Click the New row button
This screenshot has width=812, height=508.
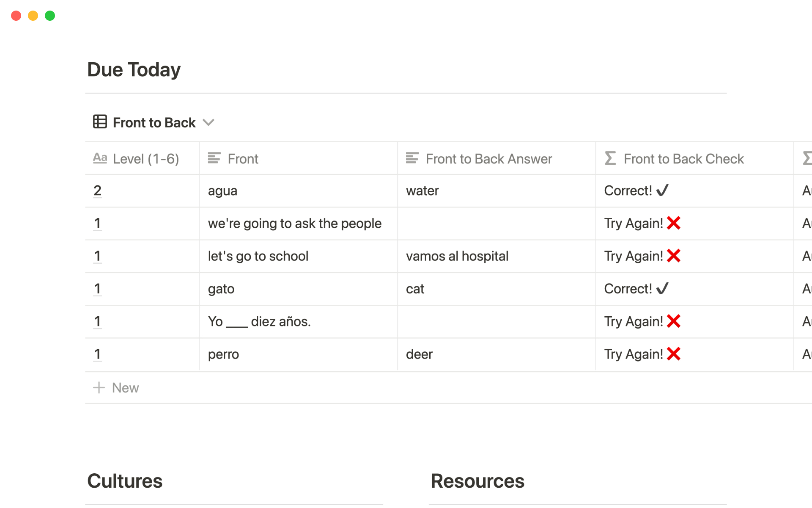pos(125,387)
